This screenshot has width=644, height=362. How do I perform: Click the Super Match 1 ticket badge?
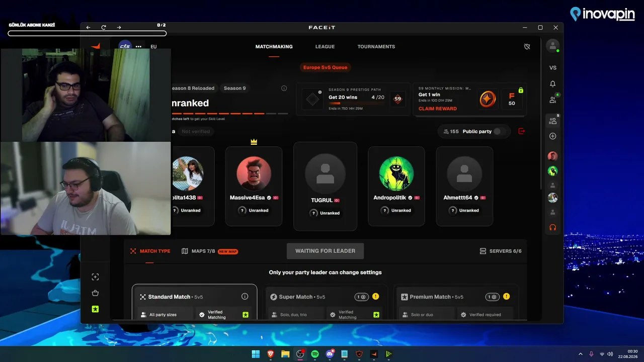[362, 297]
